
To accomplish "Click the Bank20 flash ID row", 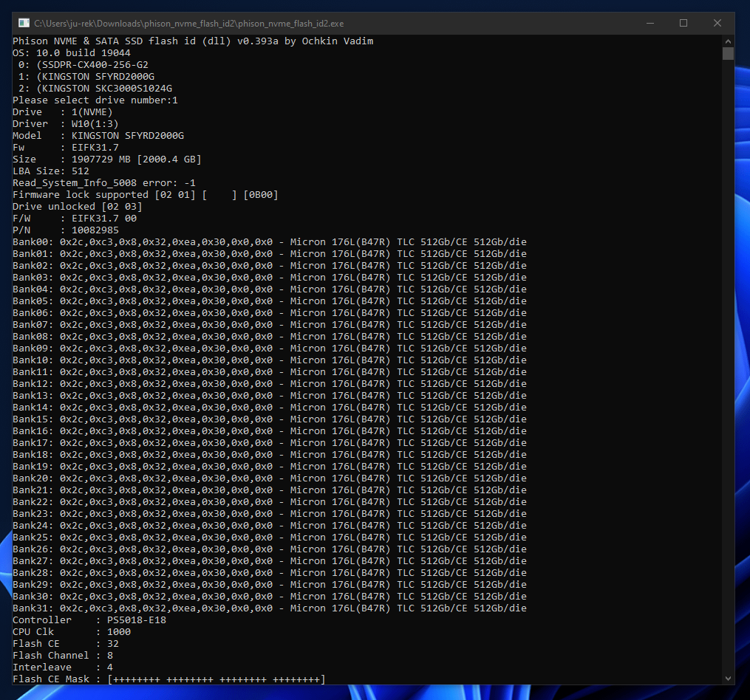I will pos(269,478).
